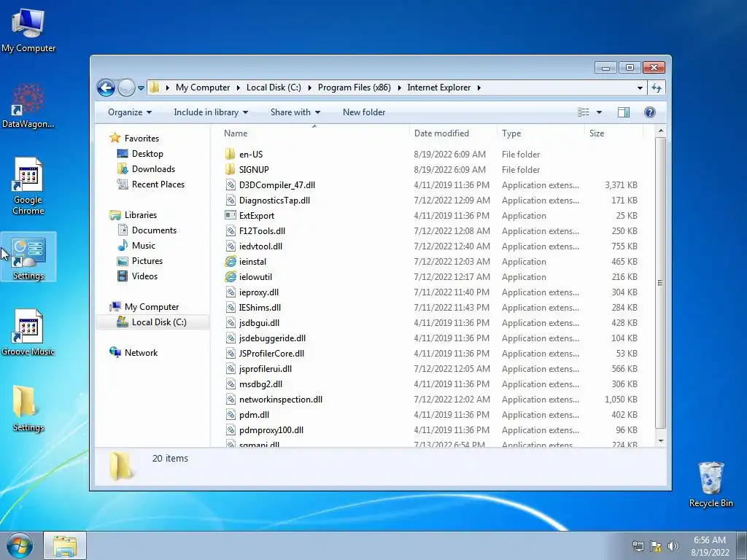
Task: Click the Windows Explorer taskbar icon
Action: 65,545
